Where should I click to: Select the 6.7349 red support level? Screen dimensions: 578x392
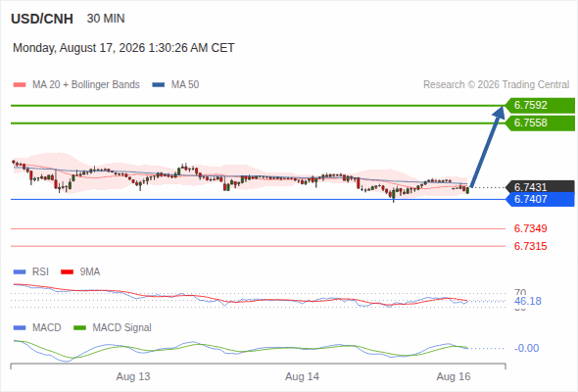point(530,228)
